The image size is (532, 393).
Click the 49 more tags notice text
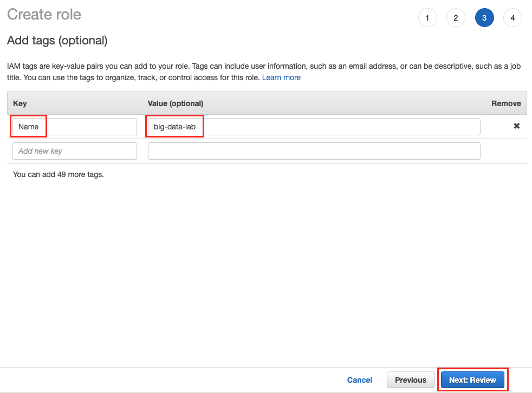click(x=58, y=174)
